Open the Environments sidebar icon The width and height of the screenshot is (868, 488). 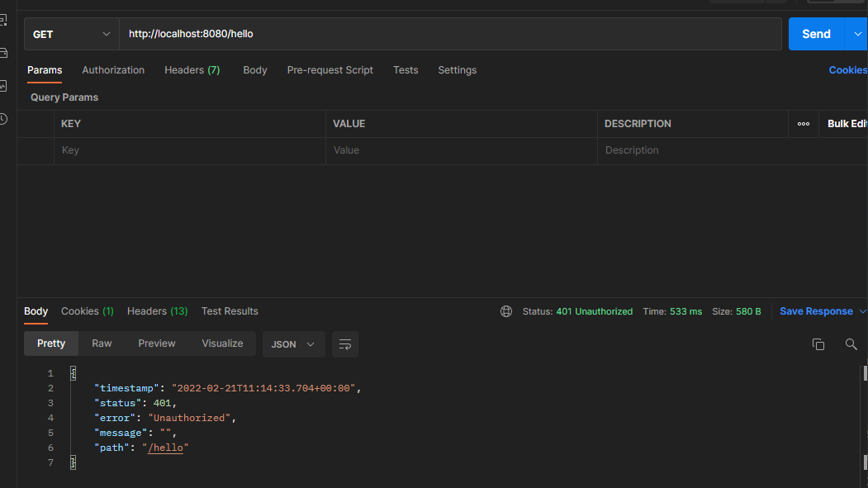3,21
